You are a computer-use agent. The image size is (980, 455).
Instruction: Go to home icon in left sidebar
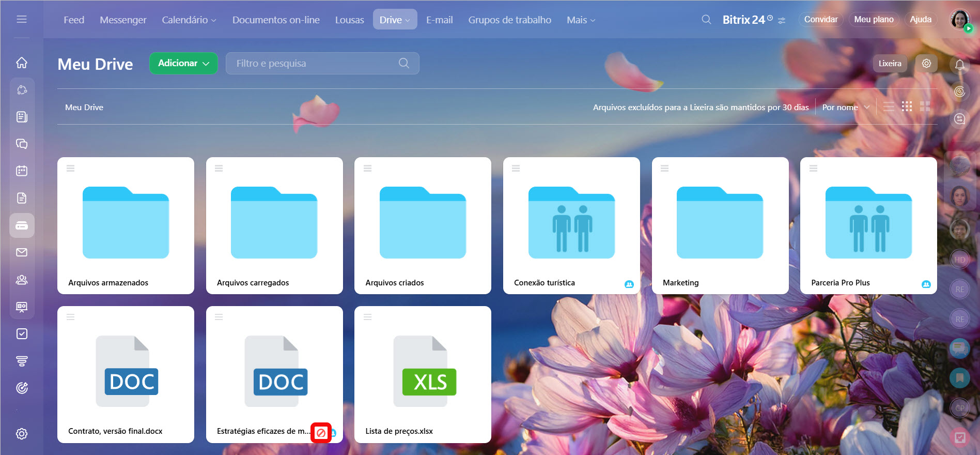[22, 63]
